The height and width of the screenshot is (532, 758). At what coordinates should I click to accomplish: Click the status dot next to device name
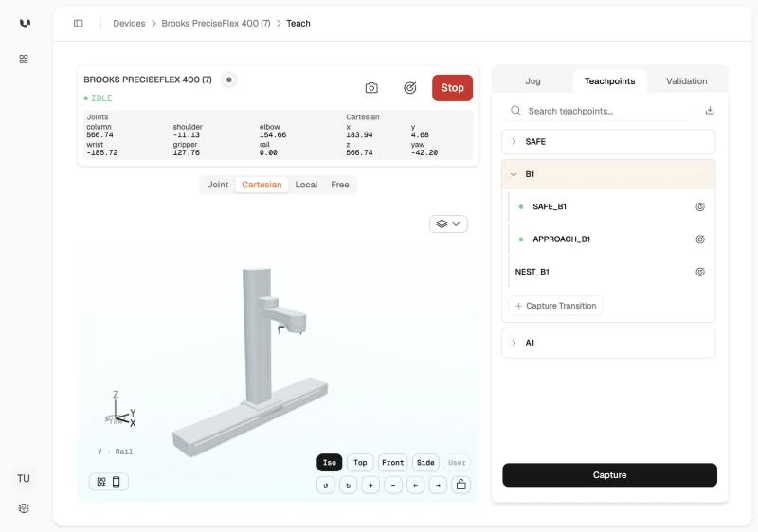point(229,80)
